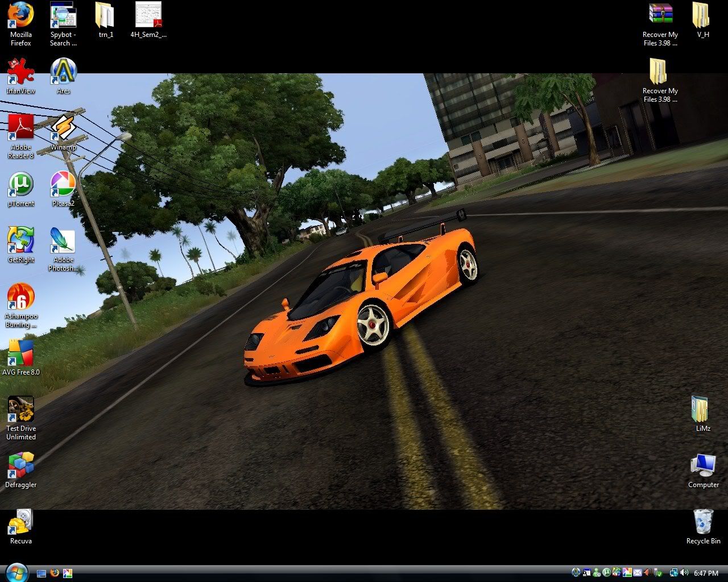Screen dimensions: 728x582
Task: Click the GetRight globe tray icon
Action: tap(617, 572)
